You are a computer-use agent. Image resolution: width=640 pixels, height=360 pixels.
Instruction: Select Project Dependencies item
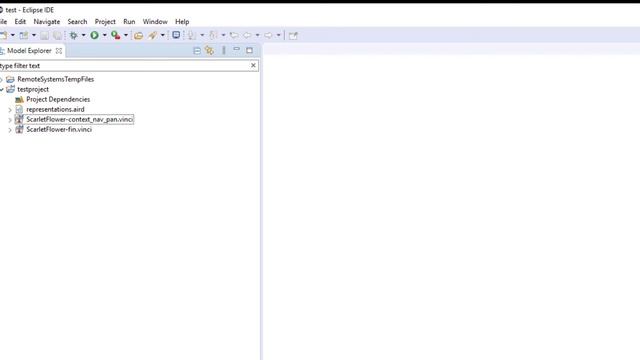coord(58,100)
